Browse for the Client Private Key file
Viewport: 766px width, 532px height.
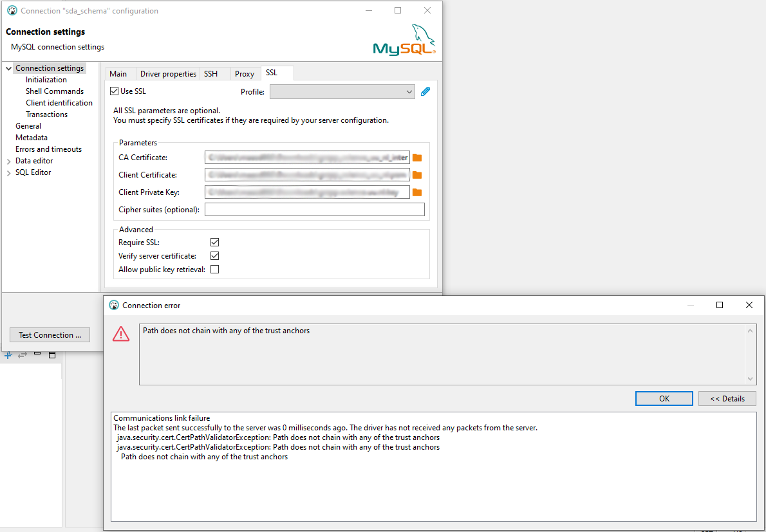(x=418, y=191)
